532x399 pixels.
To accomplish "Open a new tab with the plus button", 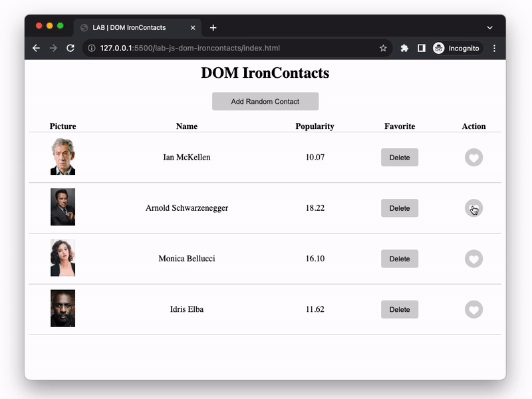I will point(213,28).
